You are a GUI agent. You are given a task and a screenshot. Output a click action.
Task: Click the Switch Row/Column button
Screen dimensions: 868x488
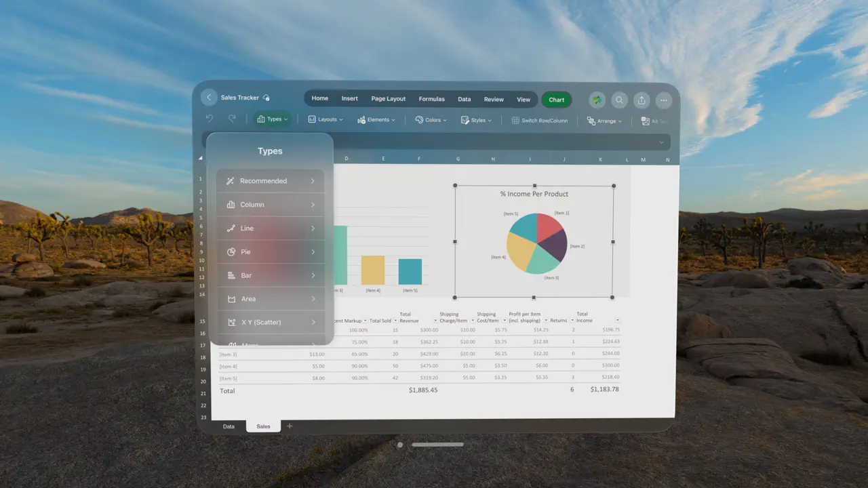pos(540,120)
